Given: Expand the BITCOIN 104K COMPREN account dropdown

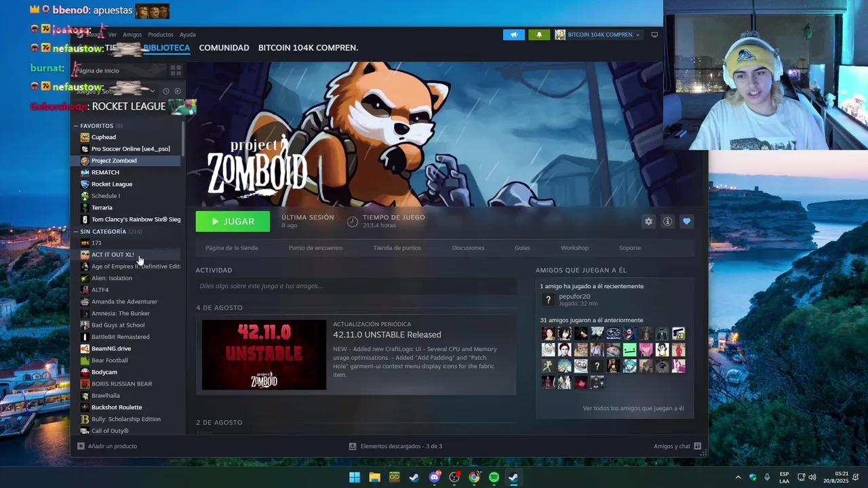Looking at the screenshot, I should (x=597, y=35).
